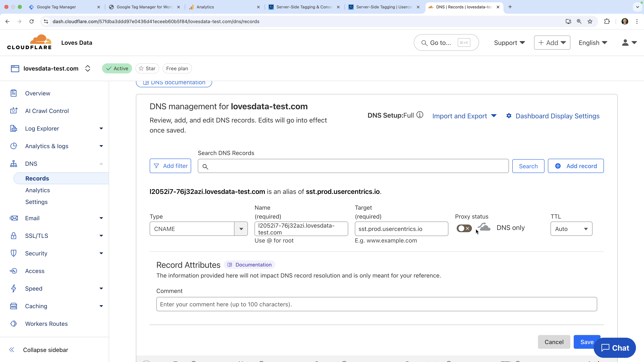The height and width of the screenshot is (362, 644).
Task: Open AI Crawl Control icon in sidebar
Action: click(14, 111)
